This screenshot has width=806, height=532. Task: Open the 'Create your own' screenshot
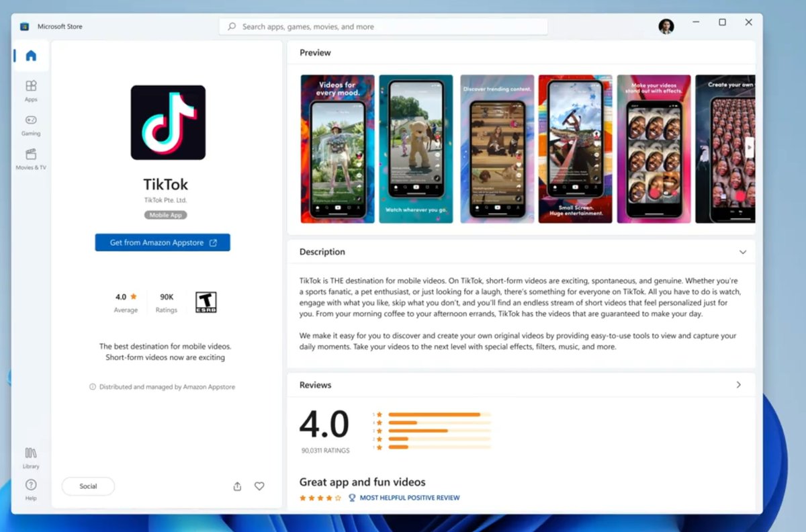point(725,148)
